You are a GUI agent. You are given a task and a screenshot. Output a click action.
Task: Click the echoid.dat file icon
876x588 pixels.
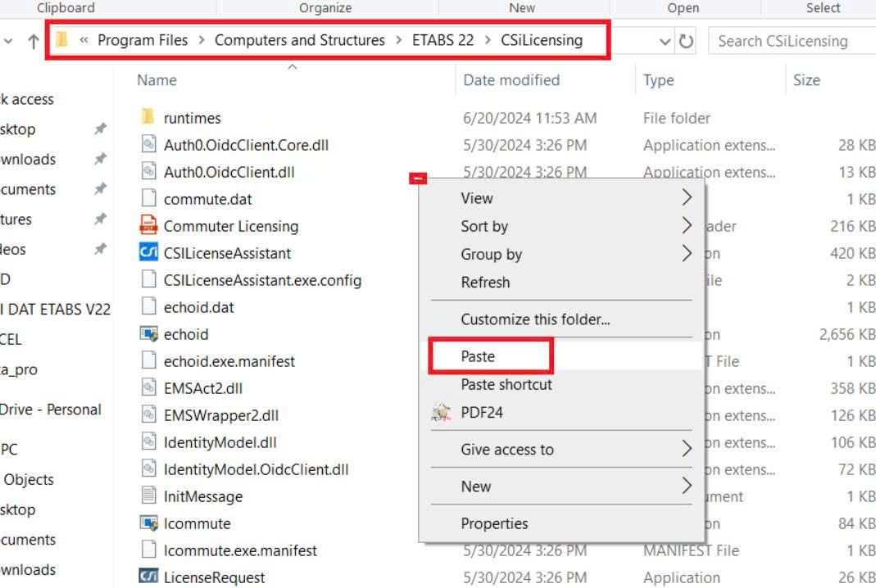pos(148,306)
